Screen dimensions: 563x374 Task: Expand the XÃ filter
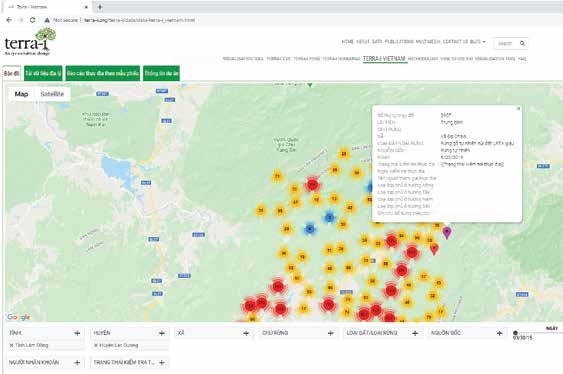click(x=246, y=333)
